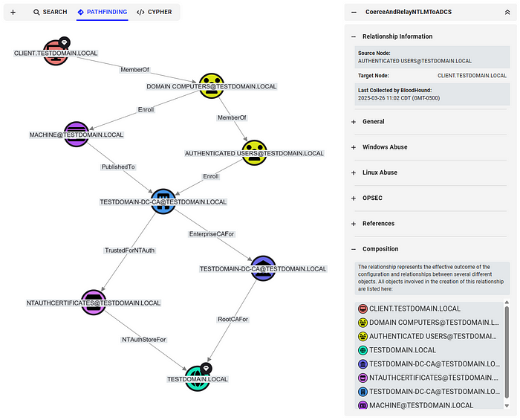Image resolution: width=520 pixels, height=420 pixels.
Task: Switch to the Search tab
Action: point(51,12)
